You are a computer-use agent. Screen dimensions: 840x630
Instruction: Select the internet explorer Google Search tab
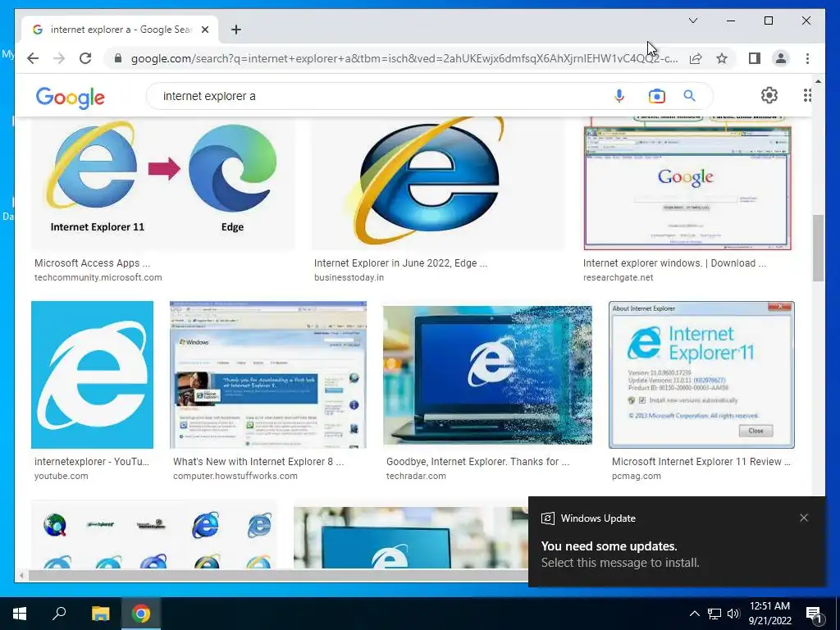(120, 30)
